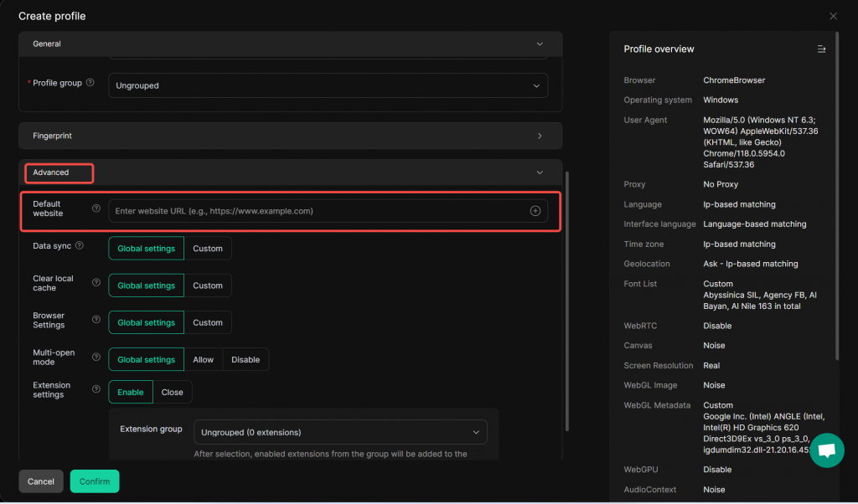Click the ChromeBrowser value in Profile overview
Image resolution: width=858 pixels, height=504 pixels.
coord(734,80)
